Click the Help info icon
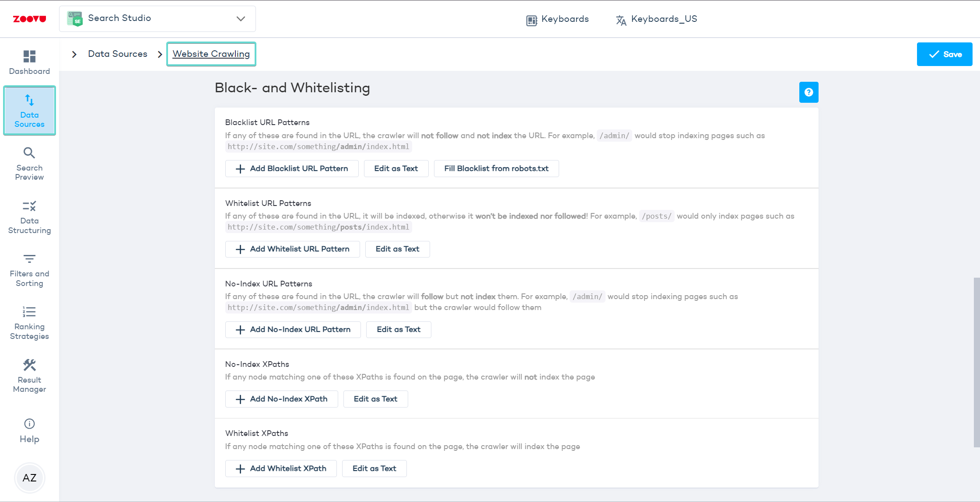This screenshot has width=980, height=502. [29, 424]
